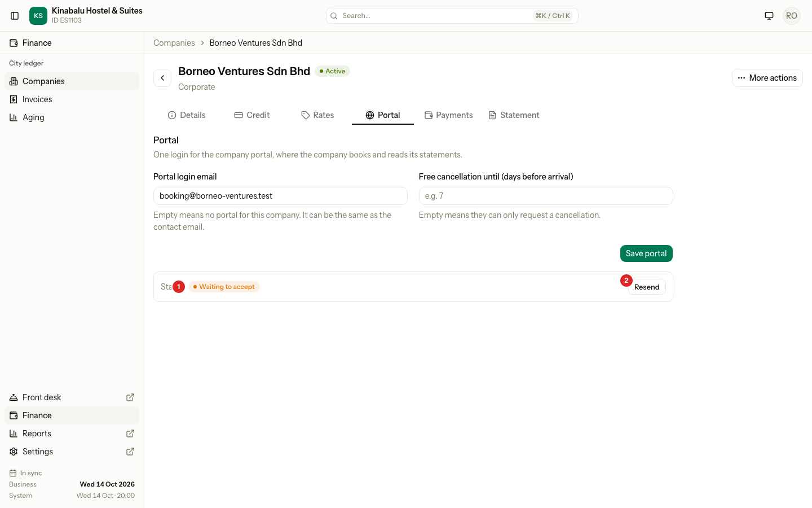Click the 'Kinabalu Hostel & Suites' property name

click(x=97, y=11)
